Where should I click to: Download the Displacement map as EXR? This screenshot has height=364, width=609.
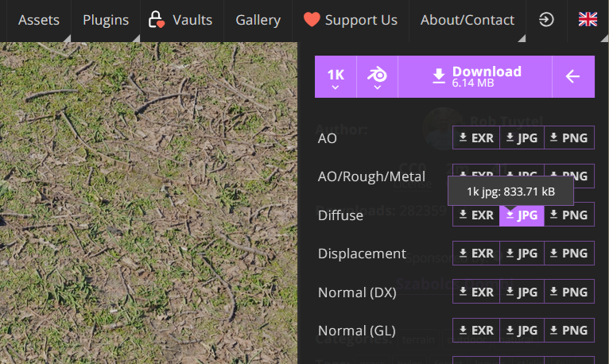[476, 254]
